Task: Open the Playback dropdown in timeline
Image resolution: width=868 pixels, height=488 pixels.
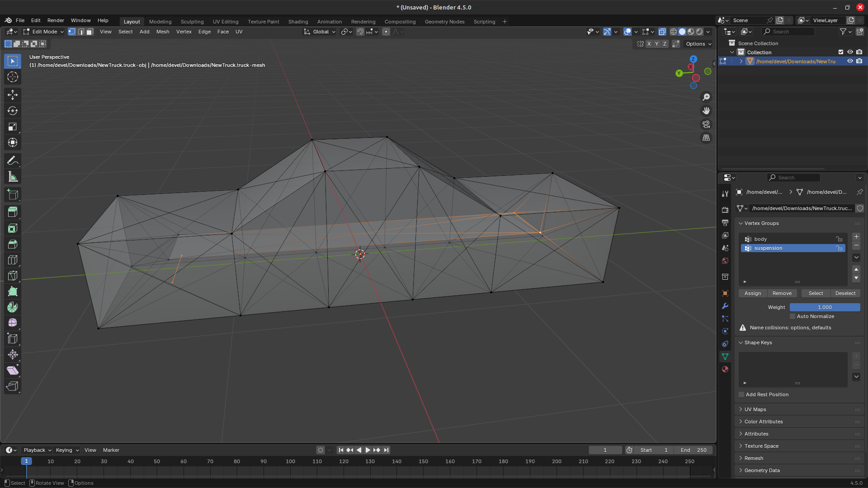Action: click(37, 450)
